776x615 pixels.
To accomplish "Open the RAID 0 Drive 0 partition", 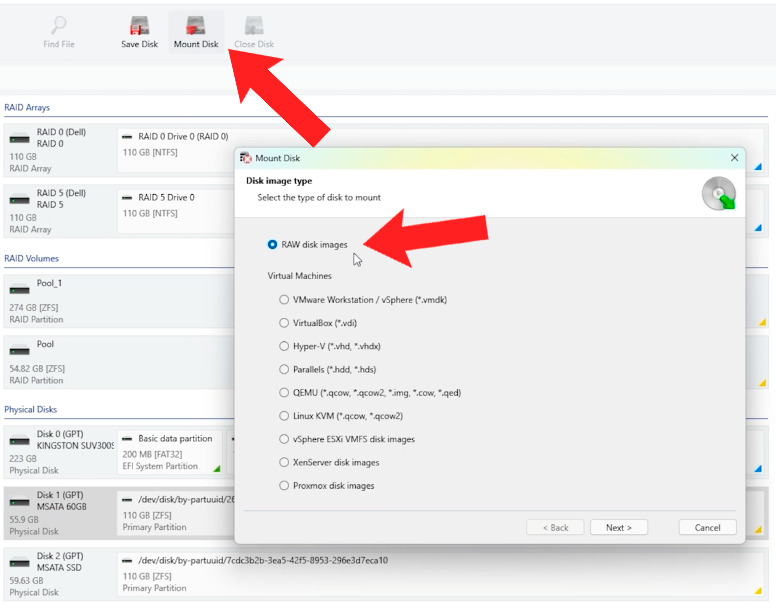I will click(175, 150).
